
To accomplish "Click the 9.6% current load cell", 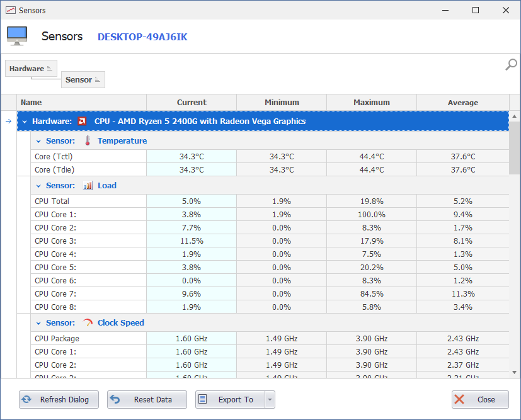I will point(192,294).
